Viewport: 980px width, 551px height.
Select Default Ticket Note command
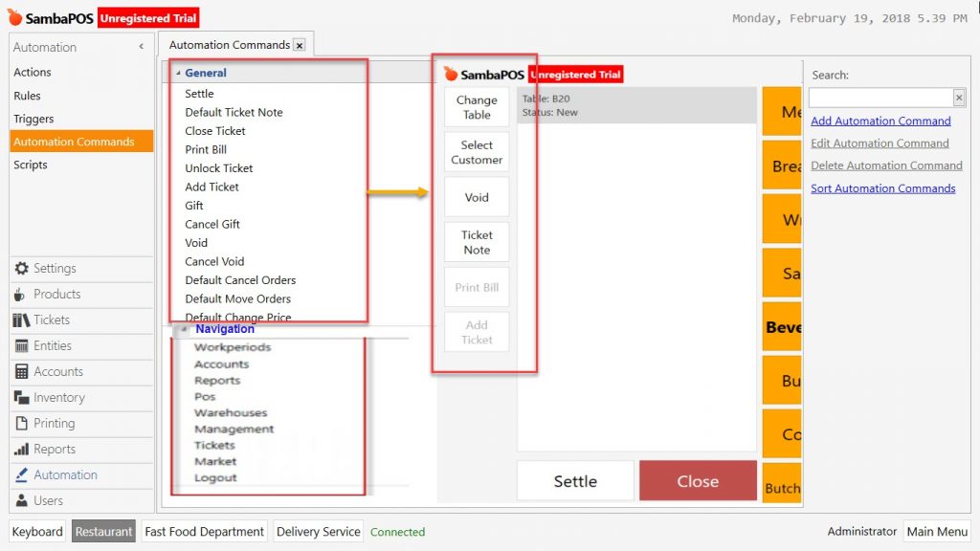click(x=234, y=113)
